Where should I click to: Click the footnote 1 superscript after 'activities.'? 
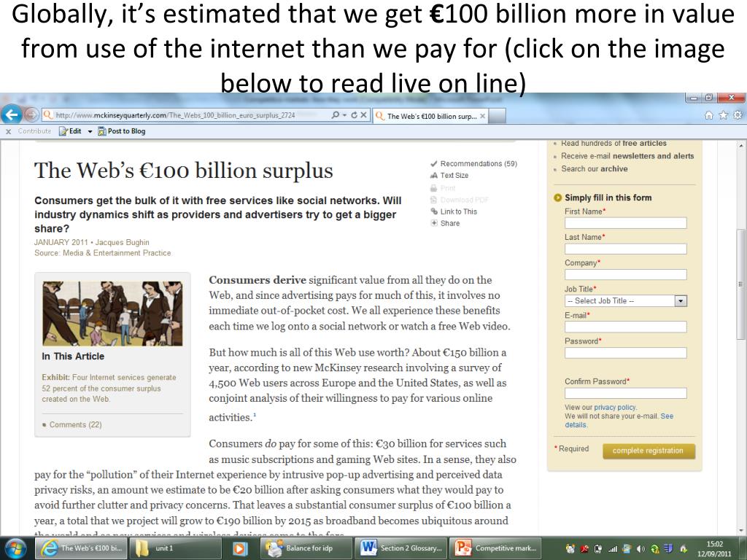(x=255, y=415)
